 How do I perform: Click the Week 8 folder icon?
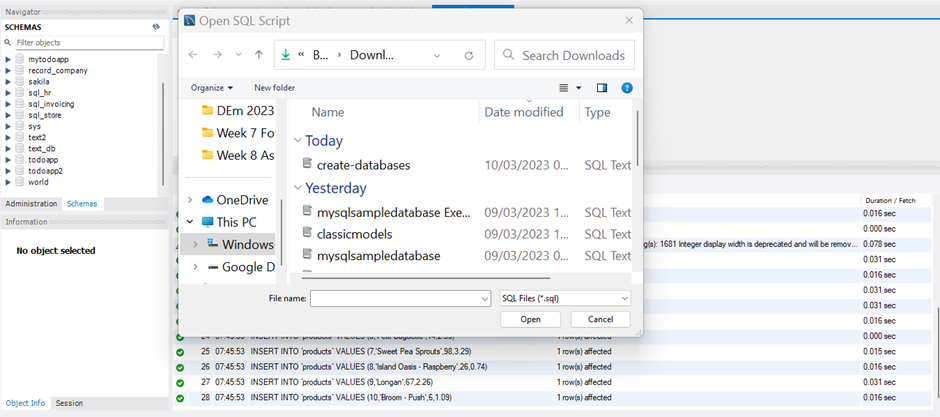pos(207,155)
